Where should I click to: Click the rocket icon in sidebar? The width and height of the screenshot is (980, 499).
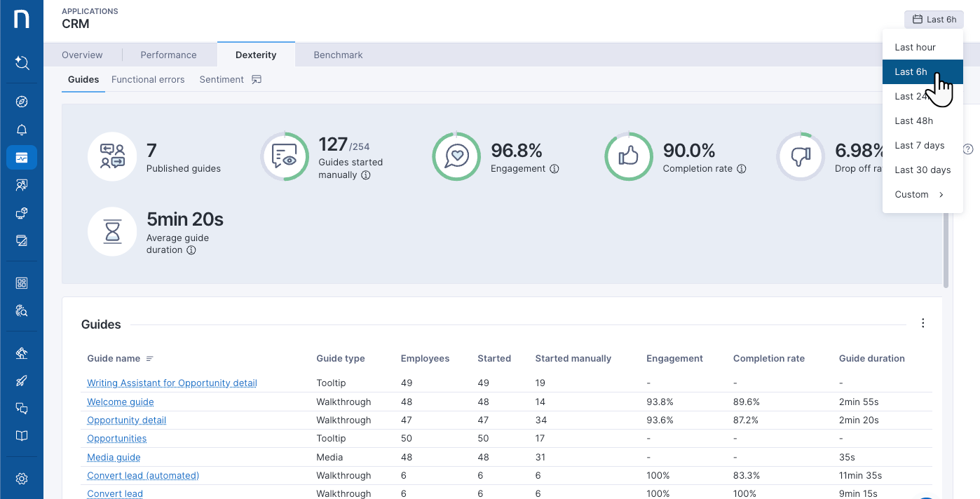22,381
